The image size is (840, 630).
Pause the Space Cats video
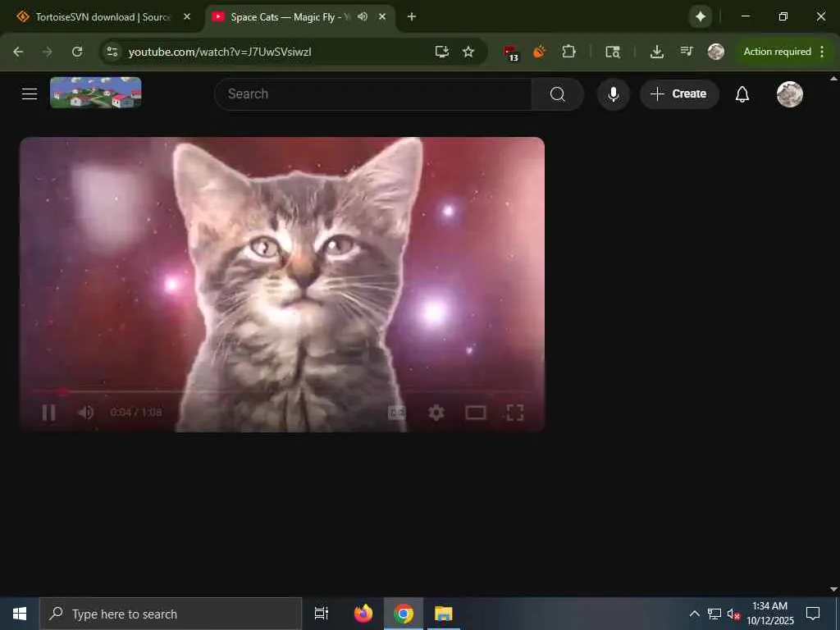point(48,413)
